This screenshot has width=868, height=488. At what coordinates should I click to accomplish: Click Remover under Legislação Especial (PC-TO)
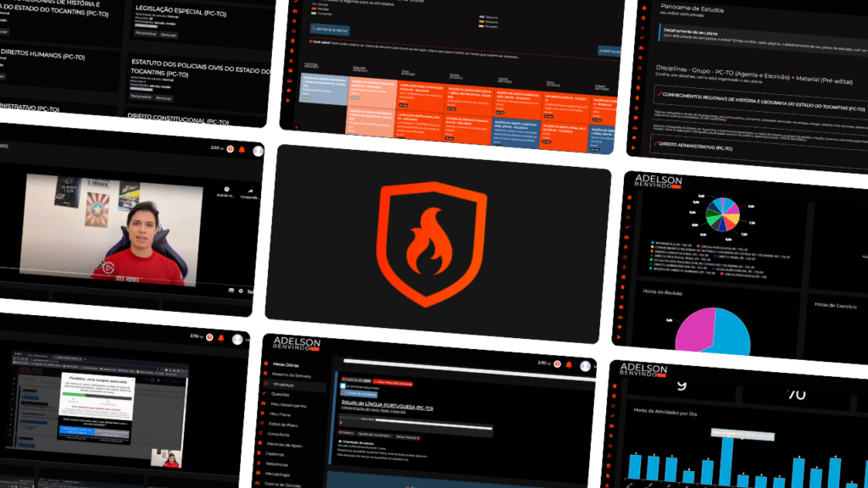pyautogui.click(x=169, y=35)
